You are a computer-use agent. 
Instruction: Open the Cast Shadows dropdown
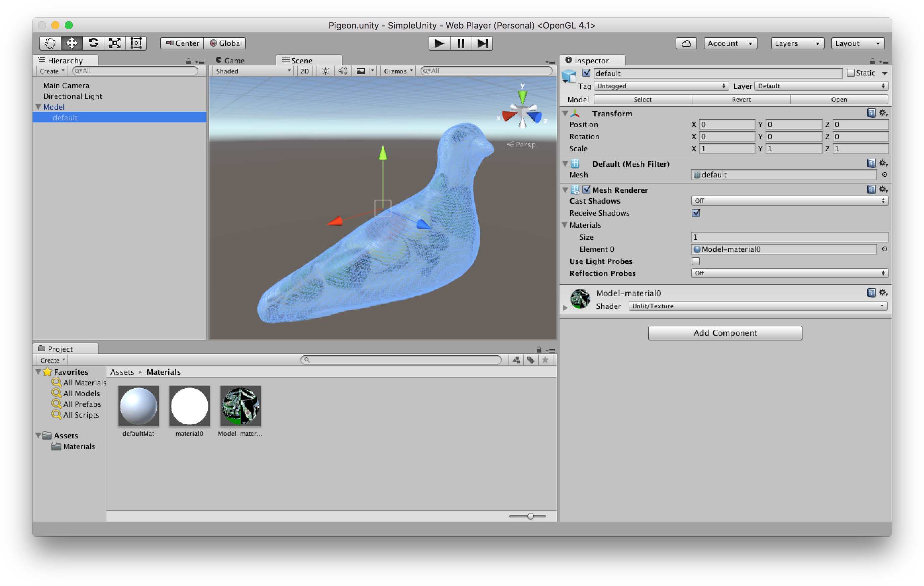click(x=789, y=201)
